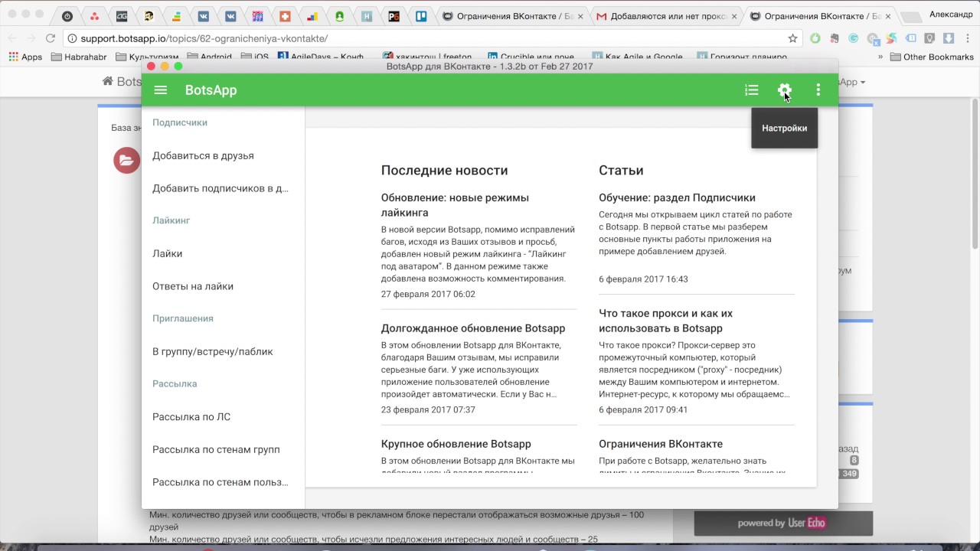Open the BotsApp hamburger menu
Viewport: 980px width, 551px height.
[161, 90]
